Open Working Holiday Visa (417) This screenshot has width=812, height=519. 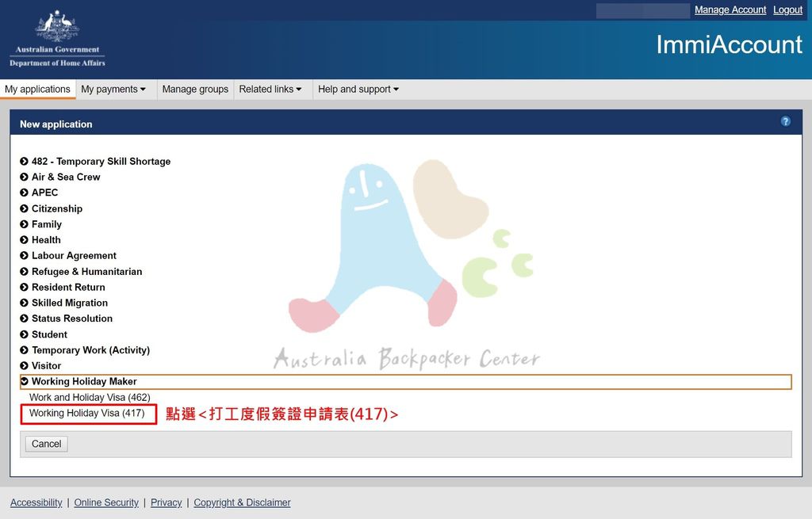(87, 413)
